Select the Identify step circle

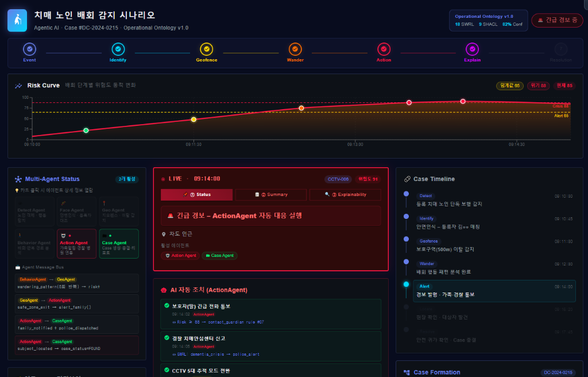click(x=118, y=49)
